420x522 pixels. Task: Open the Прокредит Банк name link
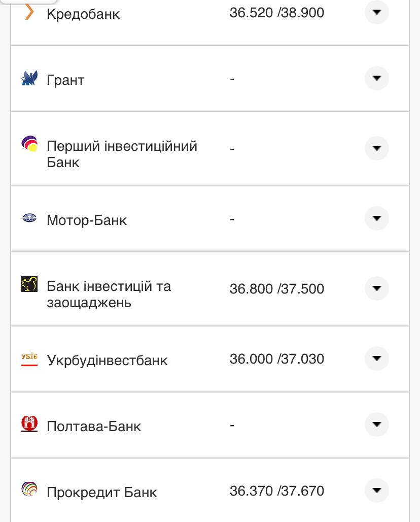(102, 493)
